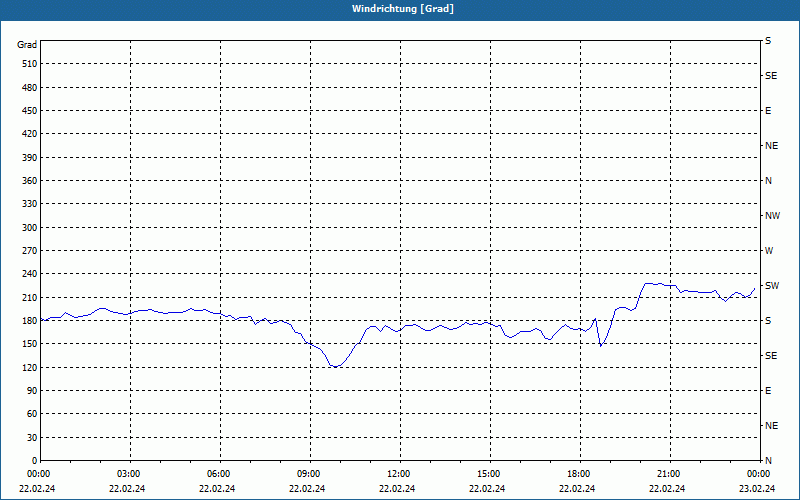Select the 'N' compass label level with 0
The height and width of the screenshot is (500, 800).
(x=768, y=461)
